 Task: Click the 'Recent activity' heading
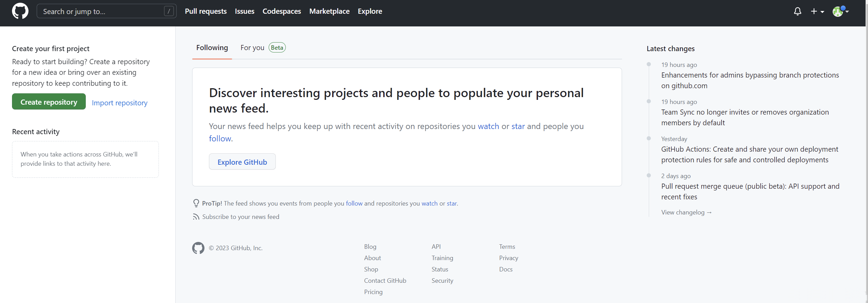click(36, 132)
